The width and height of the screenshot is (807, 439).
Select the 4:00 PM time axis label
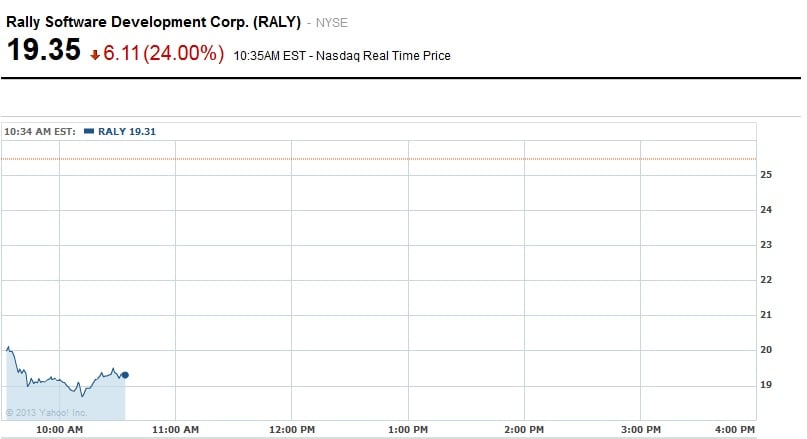pyautogui.click(x=735, y=429)
